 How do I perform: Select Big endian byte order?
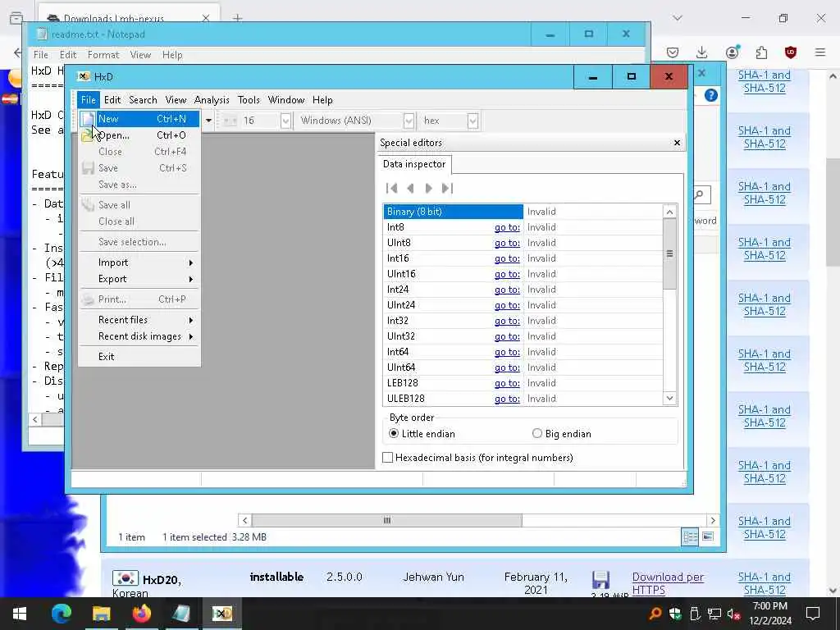pyautogui.click(x=562, y=433)
